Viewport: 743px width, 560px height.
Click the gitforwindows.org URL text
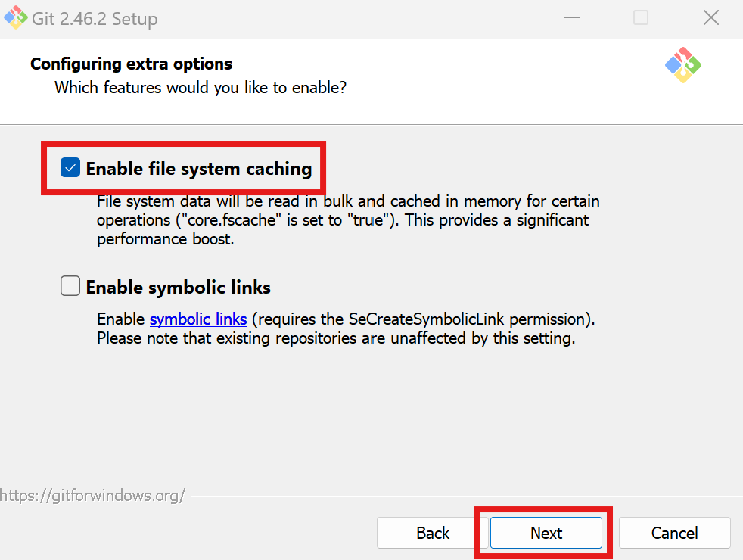92,496
